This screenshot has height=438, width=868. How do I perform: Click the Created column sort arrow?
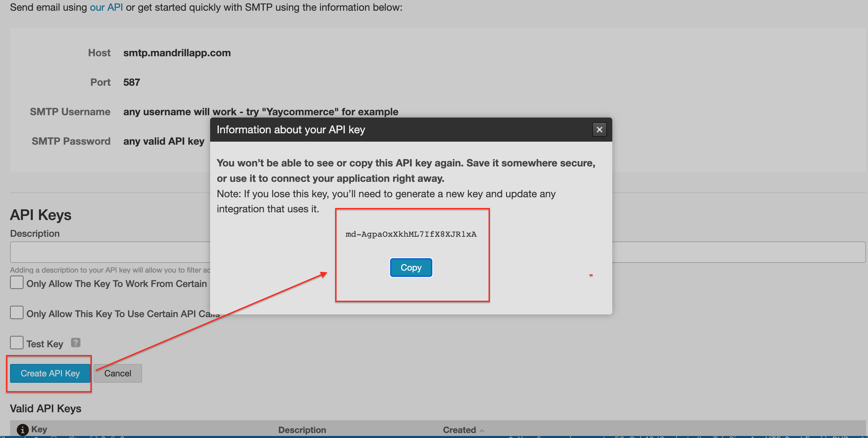[482, 431]
